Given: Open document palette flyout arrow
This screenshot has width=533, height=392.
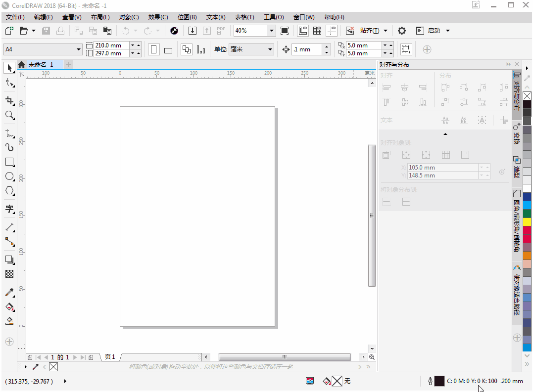Looking at the screenshot, I should click(26, 367).
